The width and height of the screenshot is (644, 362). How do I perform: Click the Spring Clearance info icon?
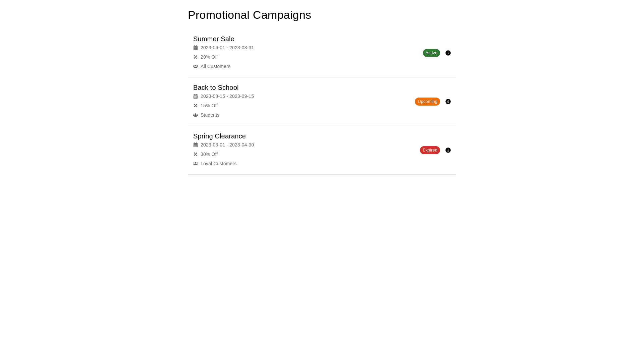(448, 150)
